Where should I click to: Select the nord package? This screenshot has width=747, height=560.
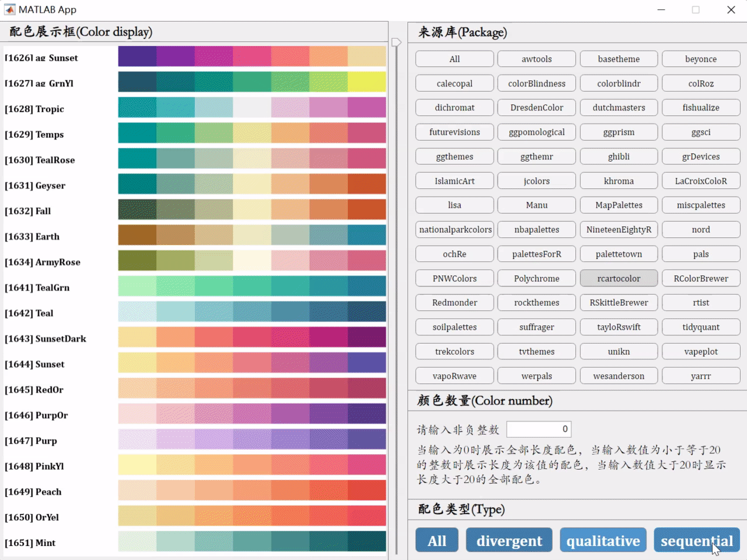[x=701, y=230]
